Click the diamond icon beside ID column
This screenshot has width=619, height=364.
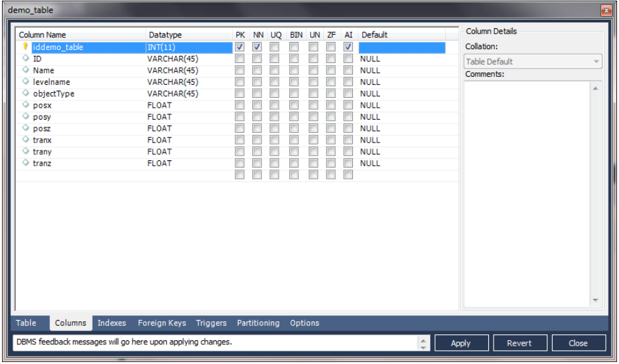tap(26, 58)
